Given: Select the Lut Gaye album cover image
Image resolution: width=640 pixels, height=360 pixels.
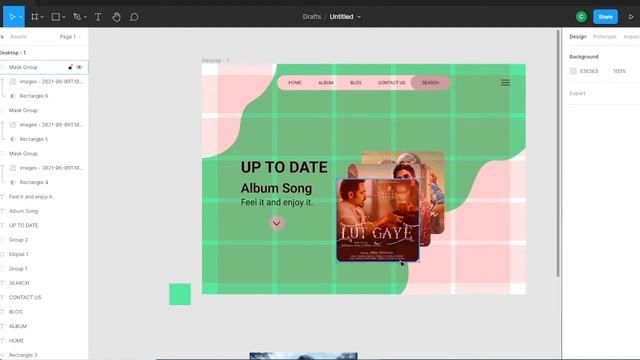Looking at the screenshot, I should tap(378, 220).
